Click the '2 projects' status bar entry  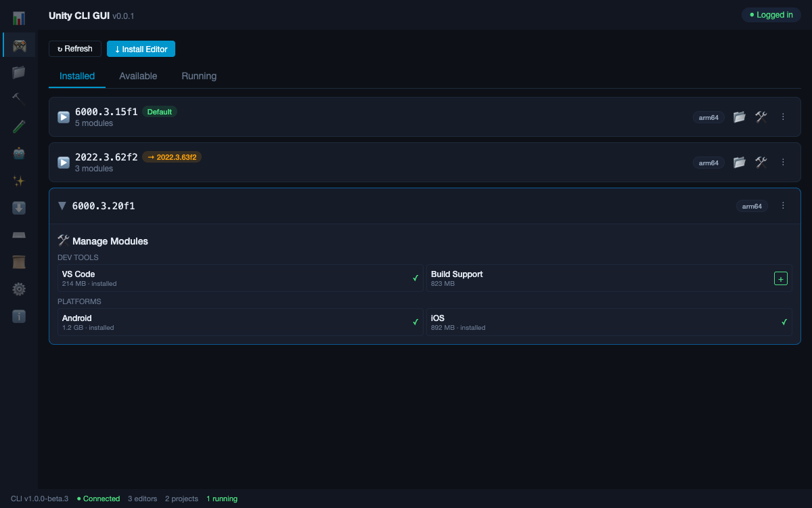(x=181, y=499)
